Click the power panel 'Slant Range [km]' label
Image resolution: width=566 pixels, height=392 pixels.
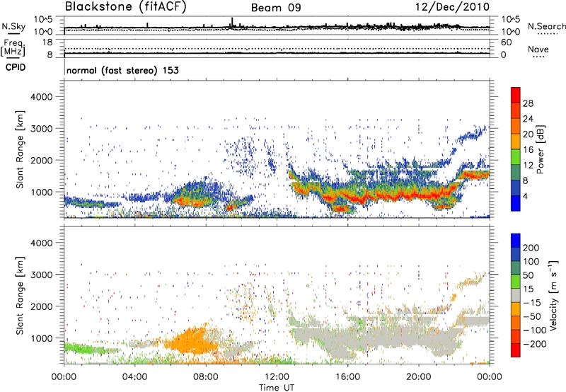pyautogui.click(x=20, y=149)
